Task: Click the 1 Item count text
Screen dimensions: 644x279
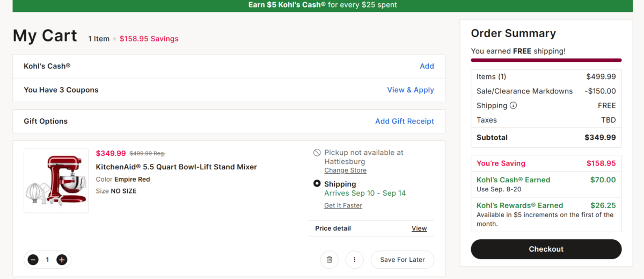Action: tap(99, 39)
